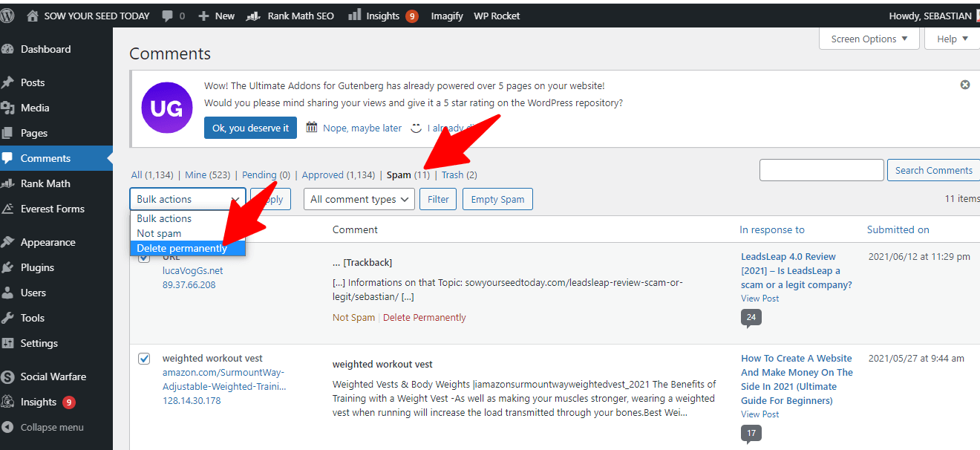Open the Bulk actions dropdown

point(188,199)
